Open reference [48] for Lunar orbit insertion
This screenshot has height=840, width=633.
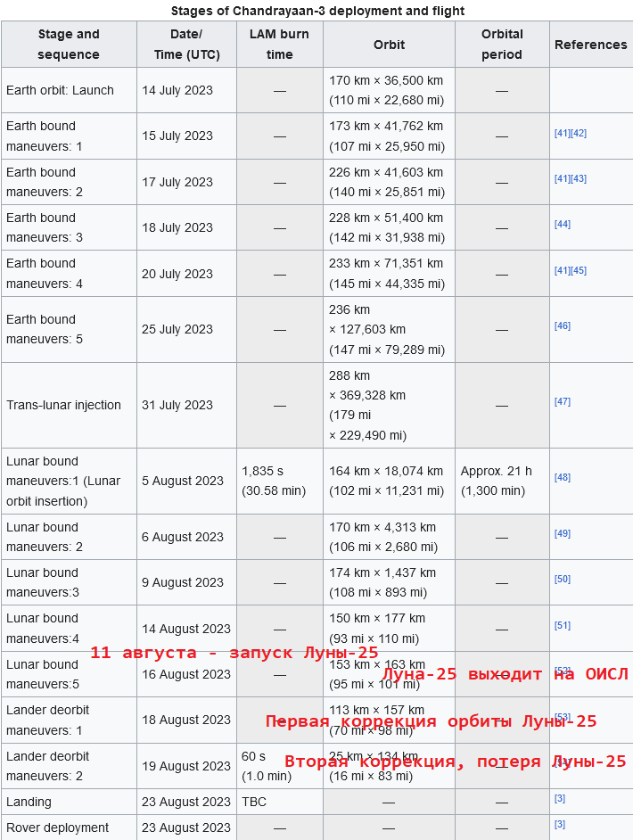coord(563,477)
